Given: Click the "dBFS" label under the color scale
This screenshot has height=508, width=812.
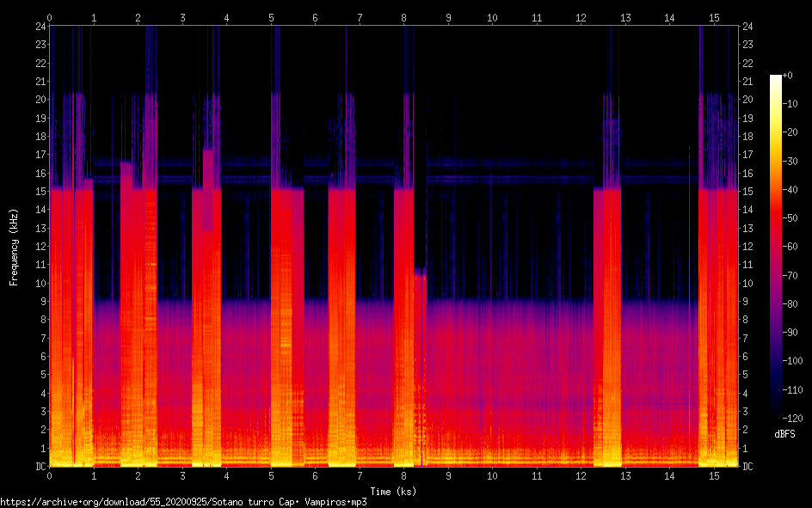Looking at the screenshot, I should coord(784,434).
